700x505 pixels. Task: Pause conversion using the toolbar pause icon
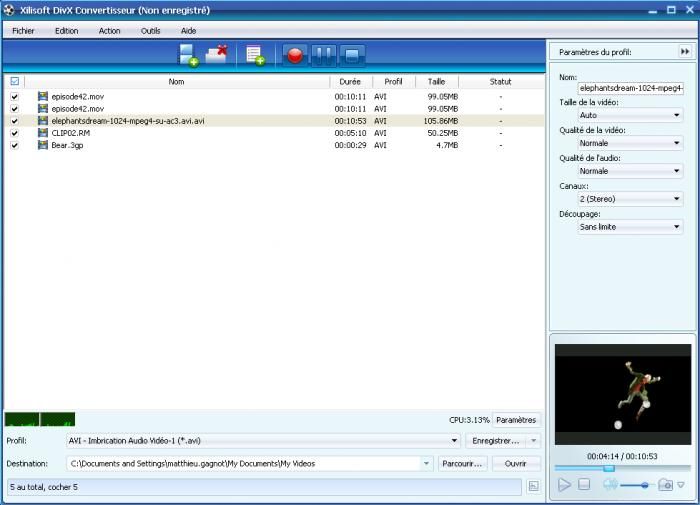[x=324, y=56]
